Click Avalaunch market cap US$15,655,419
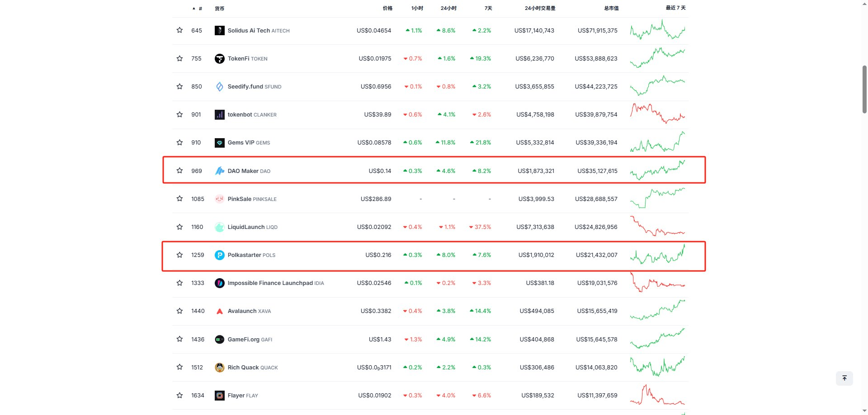This screenshot has height=415, width=868. pyautogui.click(x=597, y=311)
